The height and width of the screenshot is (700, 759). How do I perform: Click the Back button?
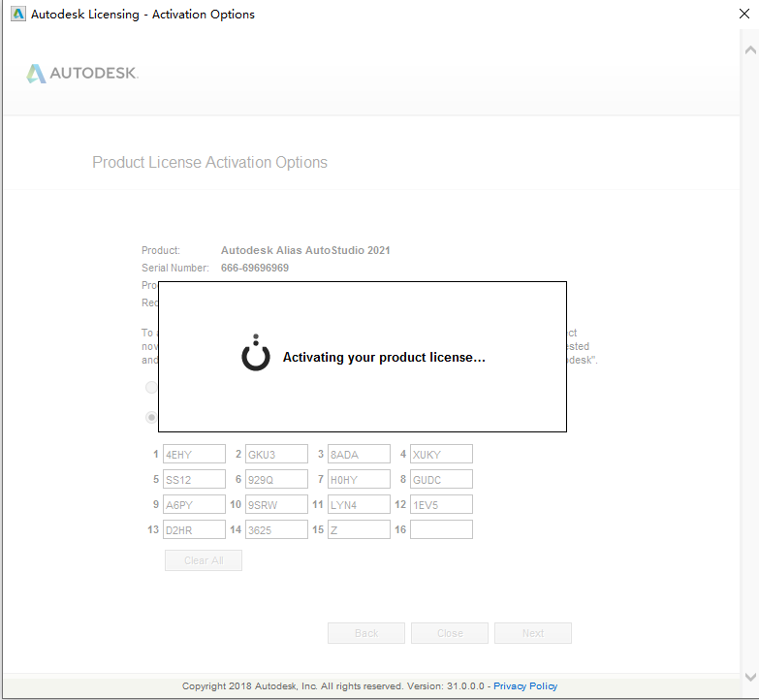tap(366, 633)
